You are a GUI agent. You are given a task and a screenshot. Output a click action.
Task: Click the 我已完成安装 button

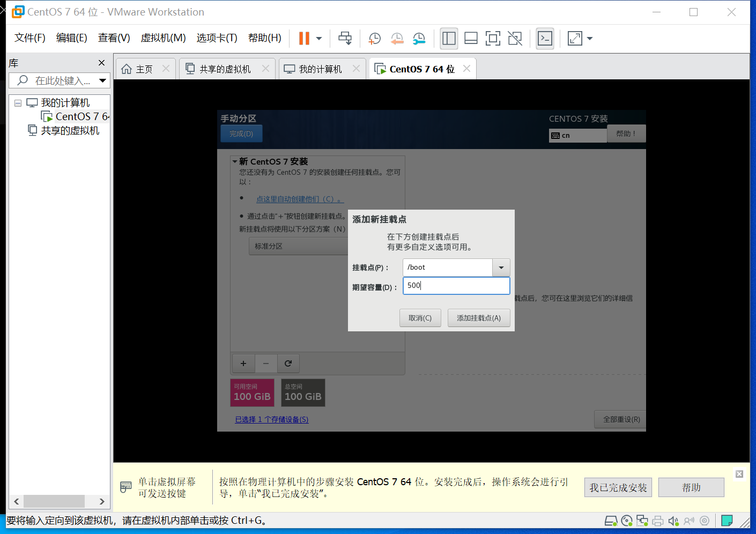tap(618, 488)
